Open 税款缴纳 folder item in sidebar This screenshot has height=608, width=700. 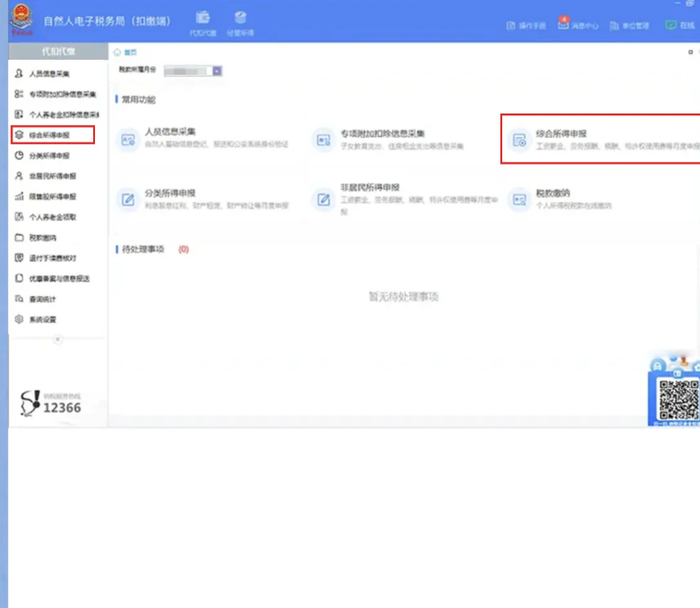click(35, 238)
